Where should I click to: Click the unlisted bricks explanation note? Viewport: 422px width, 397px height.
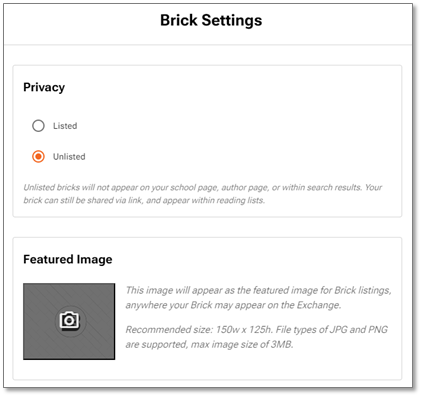pos(203,194)
